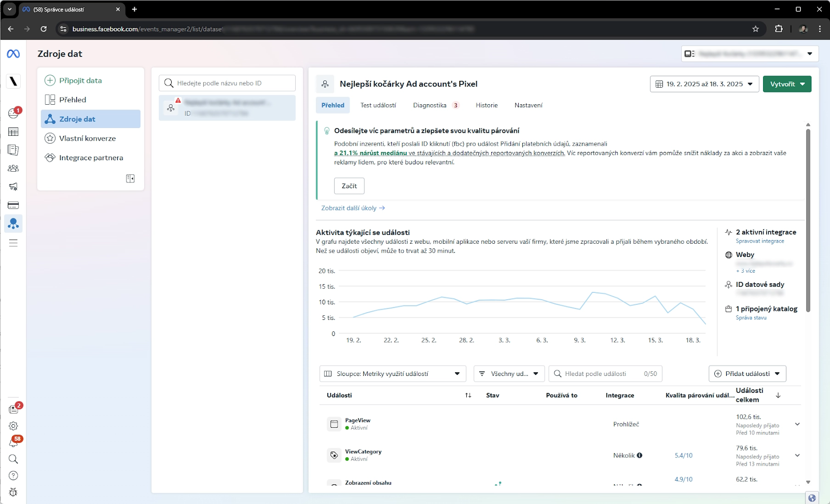Open the hamburger all tools menu
Image resolution: width=830 pixels, height=504 pixels.
13,243
